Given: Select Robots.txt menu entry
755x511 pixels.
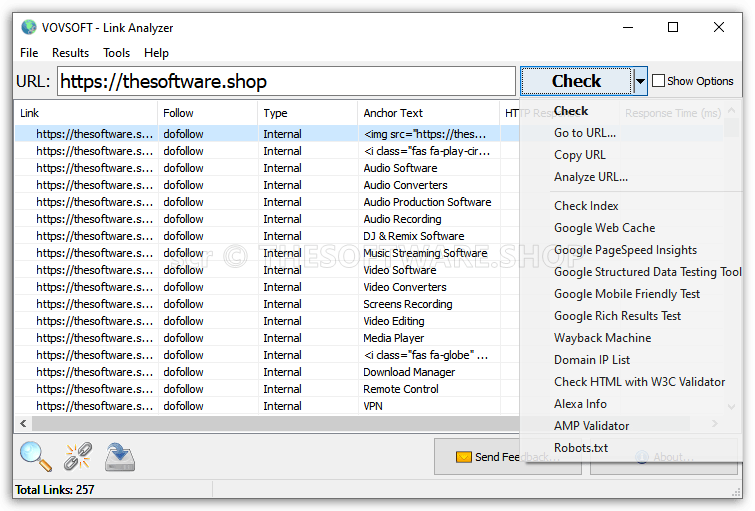Looking at the screenshot, I should click(x=581, y=448).
